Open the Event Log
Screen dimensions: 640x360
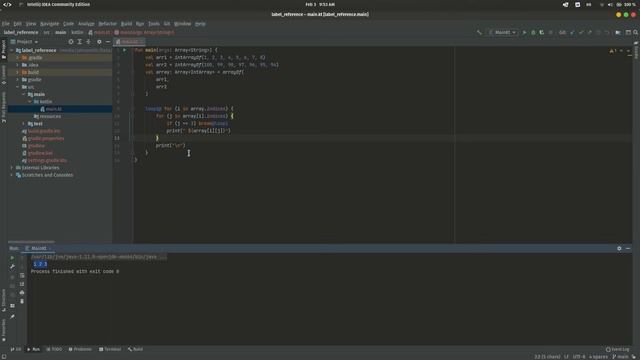[x=618, y=349]
